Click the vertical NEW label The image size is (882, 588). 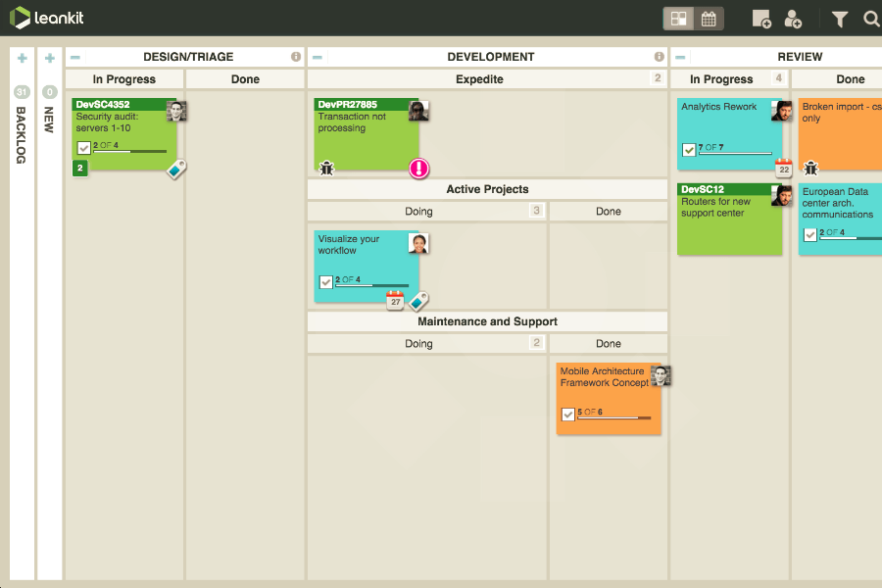click(x=49, y=120)
